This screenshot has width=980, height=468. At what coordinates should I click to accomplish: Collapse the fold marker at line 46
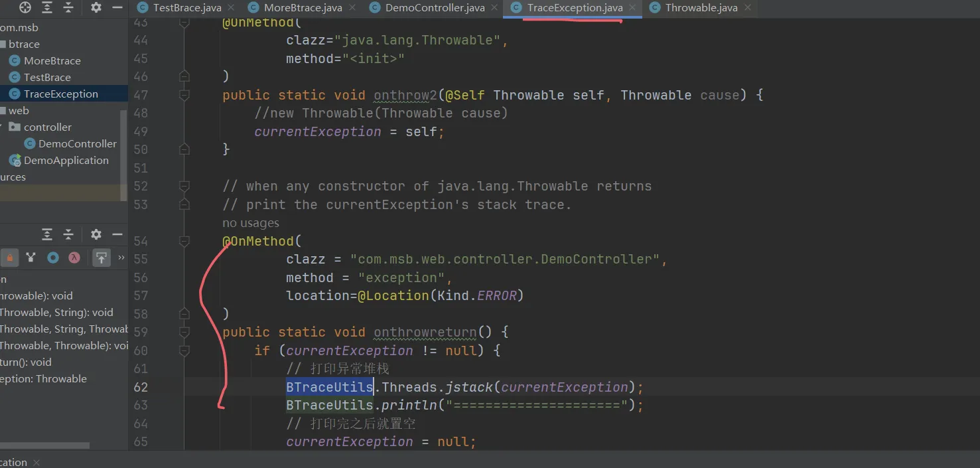click(184, 76)
